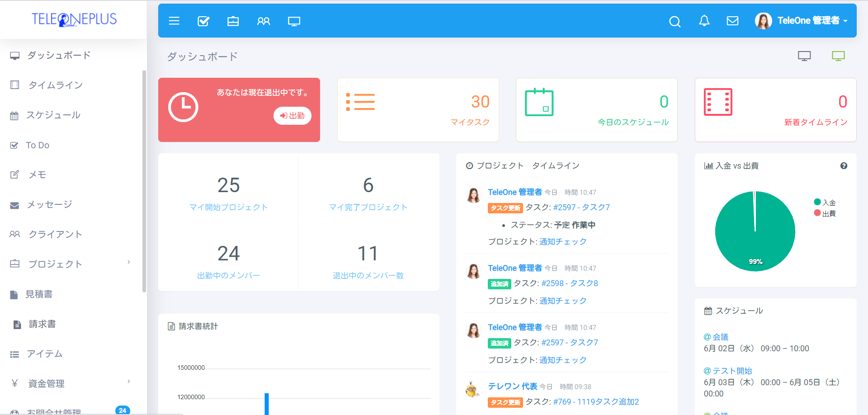Click the minion avatar of テレワン 代表
Image resolution: width=868 pixels, height=415 pixels.
pos(473,389)
